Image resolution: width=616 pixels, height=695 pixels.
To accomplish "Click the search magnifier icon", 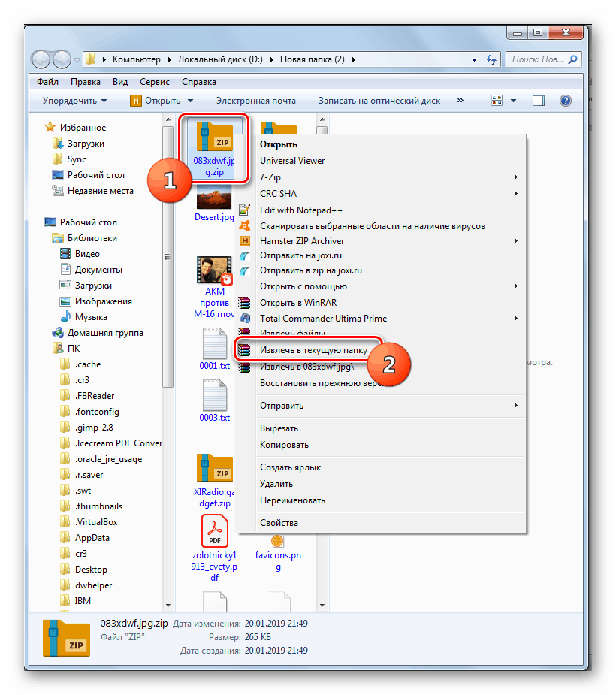I will (573, 59).
